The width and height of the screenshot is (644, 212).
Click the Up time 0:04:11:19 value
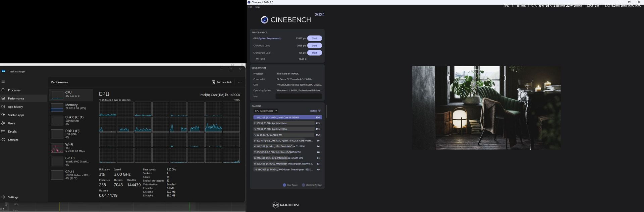click(x=108, y=196)
